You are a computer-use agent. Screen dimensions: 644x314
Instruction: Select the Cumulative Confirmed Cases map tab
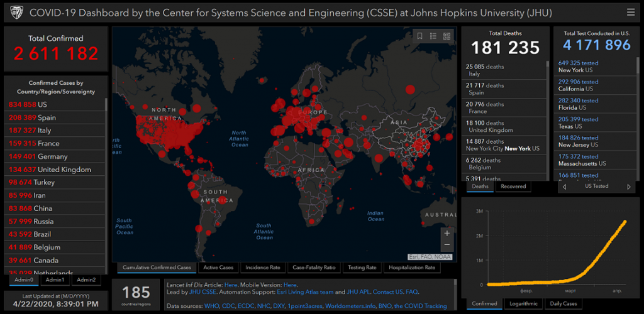[157, 268]
